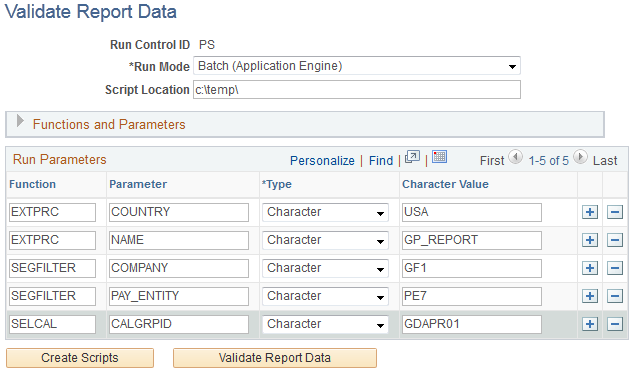Click the COUNTRY parameter field
632x371 pixels.
pos(179,213)
